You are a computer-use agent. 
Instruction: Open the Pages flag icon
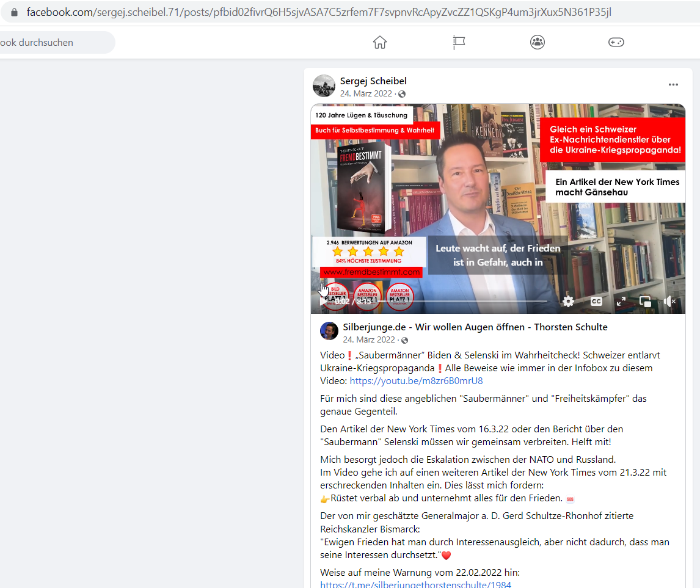[459, 42]
